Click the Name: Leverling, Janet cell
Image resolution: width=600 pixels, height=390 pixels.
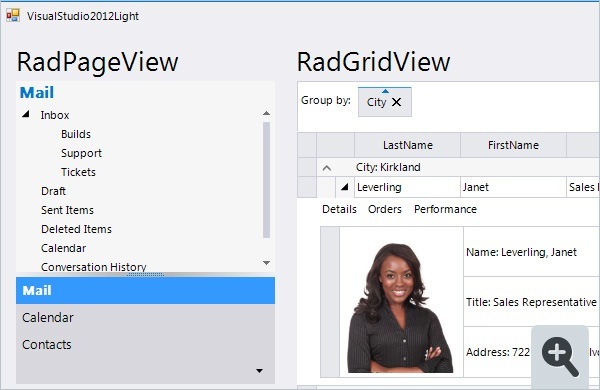(532, 252)
